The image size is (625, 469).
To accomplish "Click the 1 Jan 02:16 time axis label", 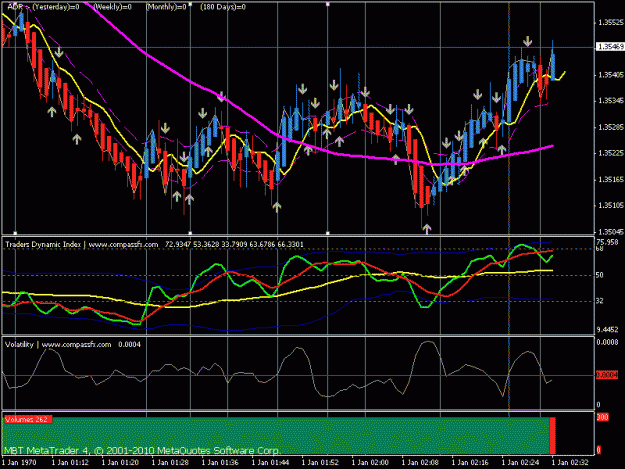I will pyautogui.click(x=470, y=463).
